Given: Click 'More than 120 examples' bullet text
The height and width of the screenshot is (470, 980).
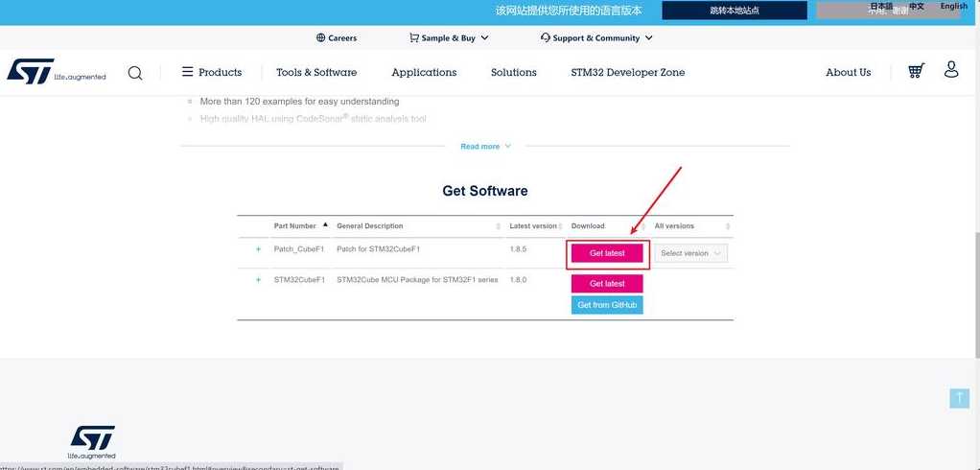Looking at the screenshot, I should (x=299, y=102).
